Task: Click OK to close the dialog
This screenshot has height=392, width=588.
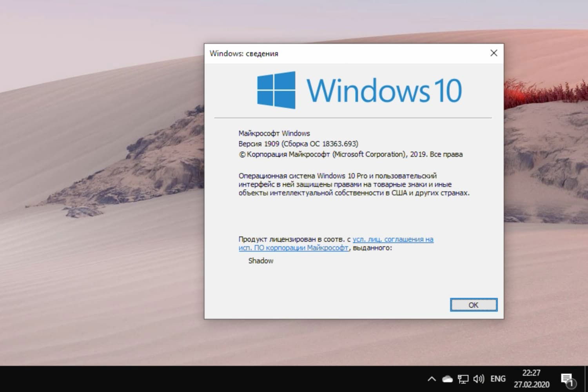Action: pyautogui.click(x=474, y=305)
